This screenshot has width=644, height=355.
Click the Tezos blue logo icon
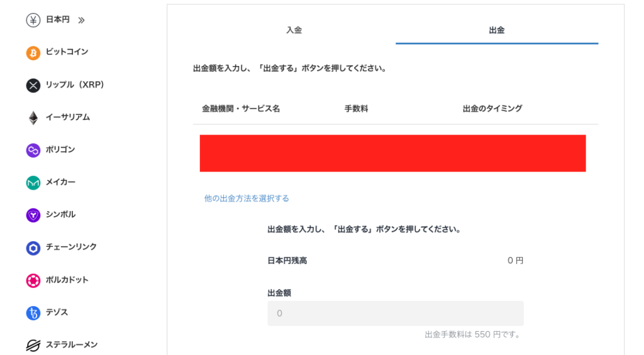[x=33, y=313]
